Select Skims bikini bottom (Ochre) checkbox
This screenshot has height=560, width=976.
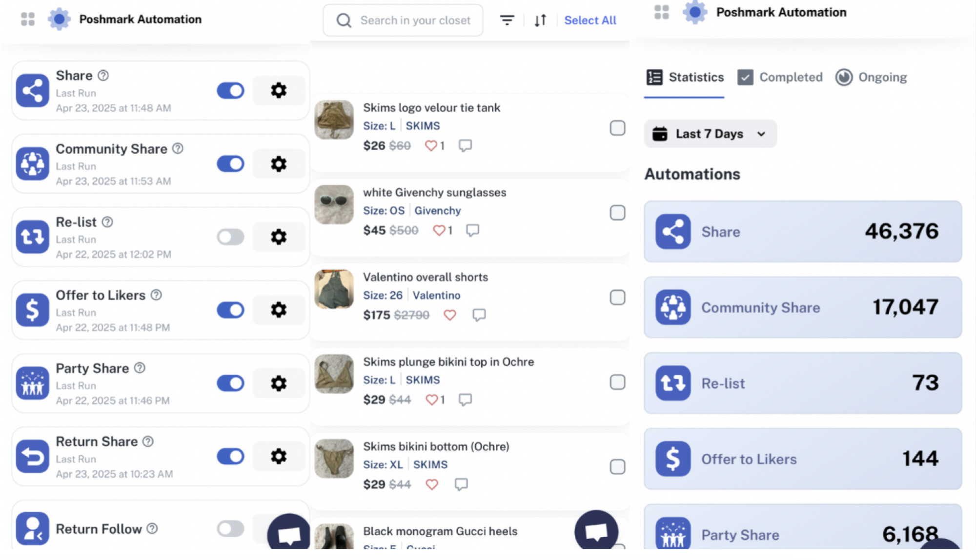tap(617, 467)
